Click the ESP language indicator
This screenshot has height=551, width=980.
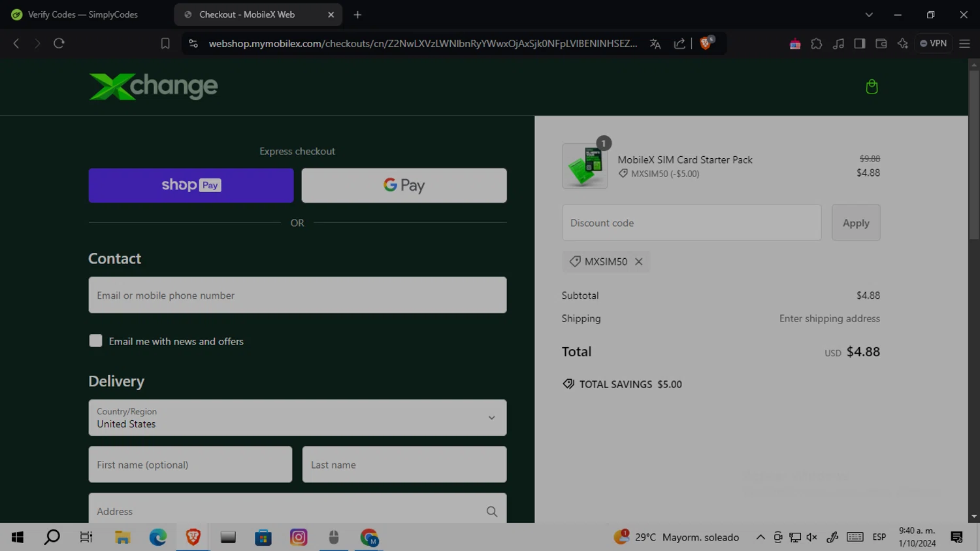click(879, 537)
